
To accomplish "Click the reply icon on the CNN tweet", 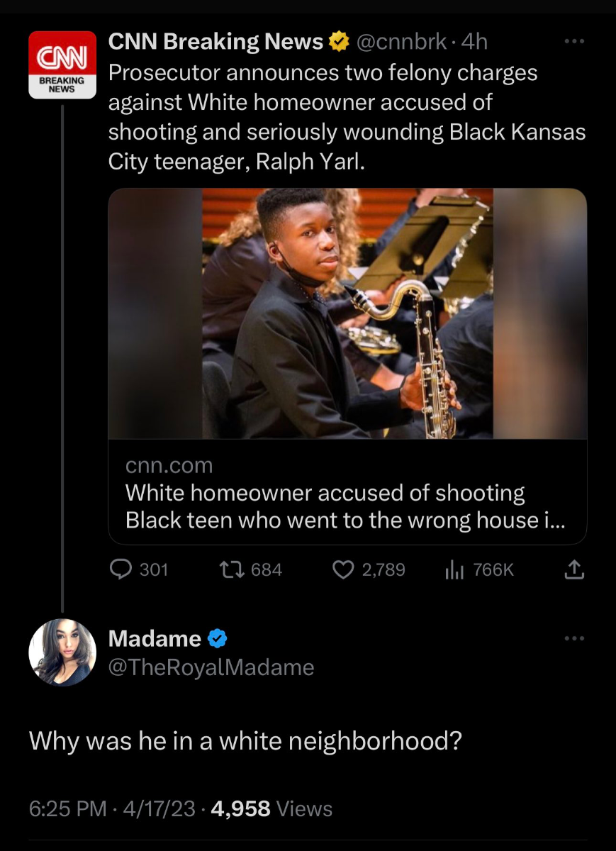I will 123,569.
